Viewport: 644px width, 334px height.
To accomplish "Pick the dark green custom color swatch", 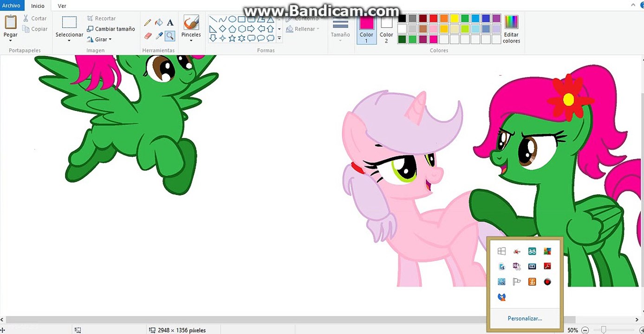I will pos(402,39).
